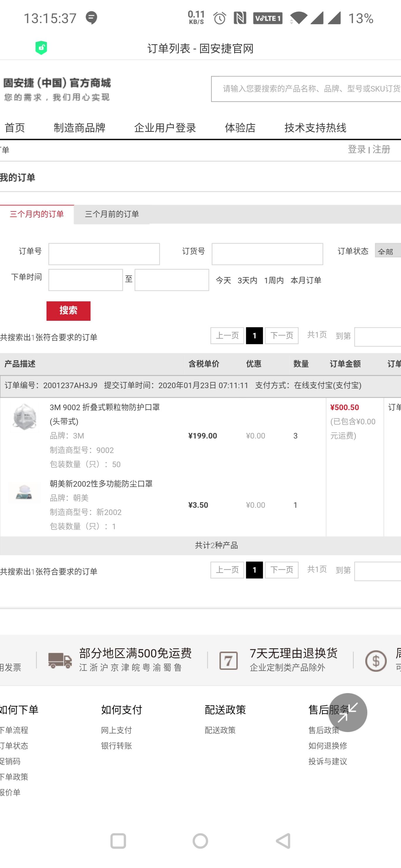Viewport: 401px width, 868px height.
Task: Open the 如何退换修 footer link
Action: click(x=328, y=745)
